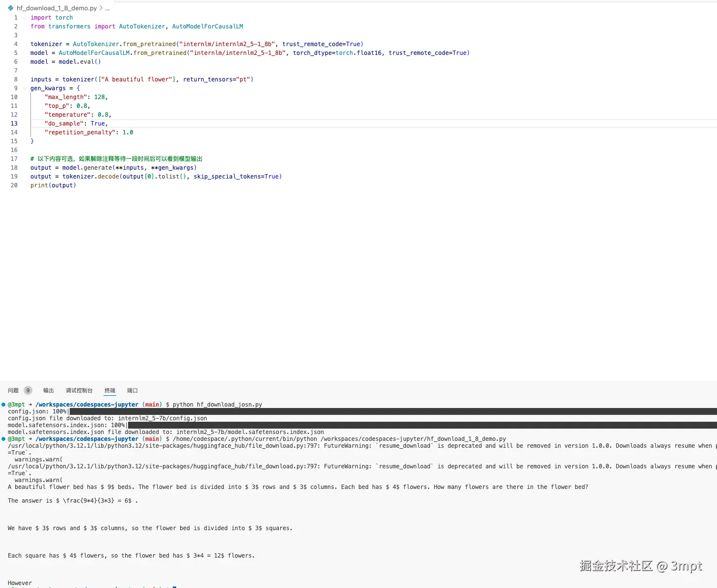Open the 端口 panel tab
This screenshot has width=717, height=588.
click(133, 390)
